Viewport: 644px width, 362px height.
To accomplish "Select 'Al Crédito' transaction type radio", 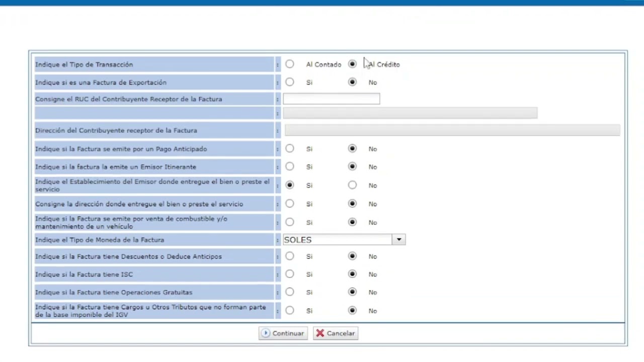I will tap(352, 64).
